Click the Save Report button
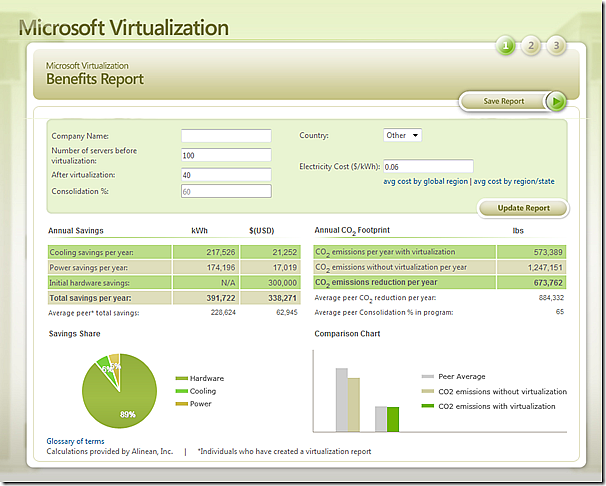The width and height of the screenshot is (606, 486). click(504, 101)
